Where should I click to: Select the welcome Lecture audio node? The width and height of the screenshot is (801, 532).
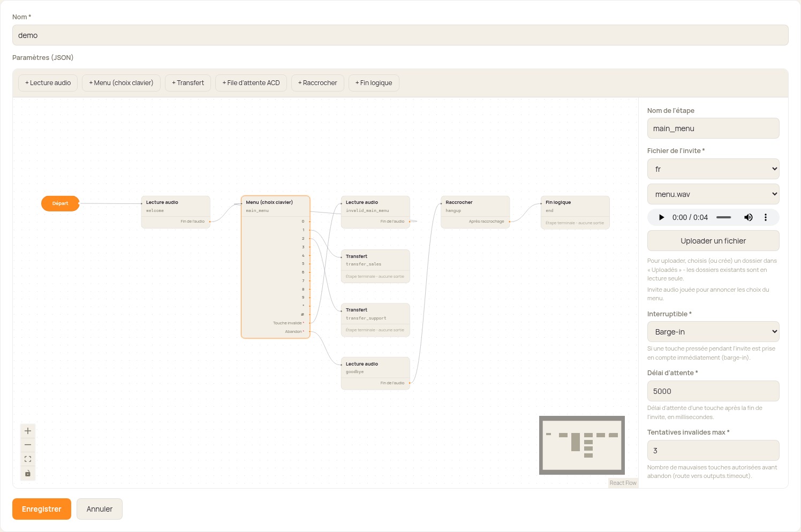point(176,212)
